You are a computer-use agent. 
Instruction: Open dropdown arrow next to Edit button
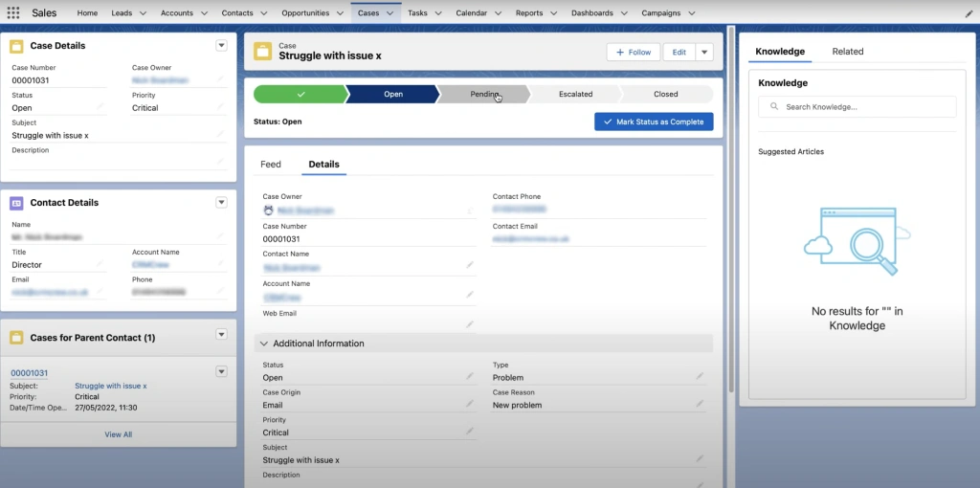[704, 52]
